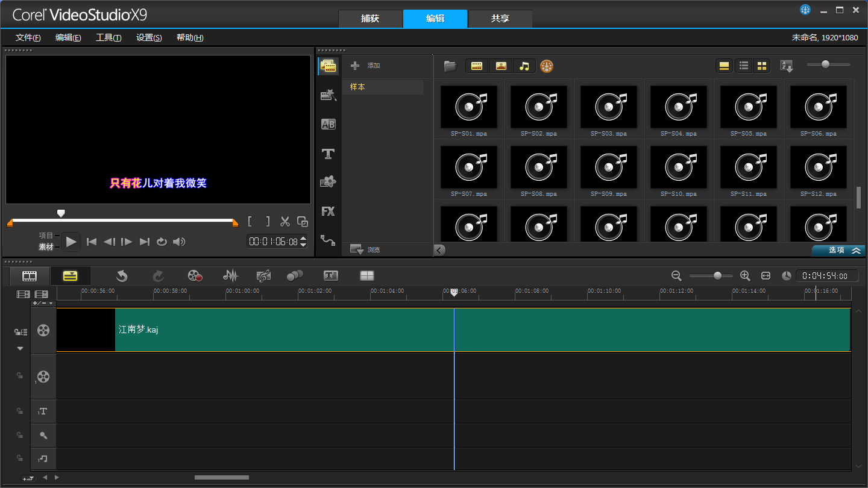Toggle show photos filter

(501, 66)
